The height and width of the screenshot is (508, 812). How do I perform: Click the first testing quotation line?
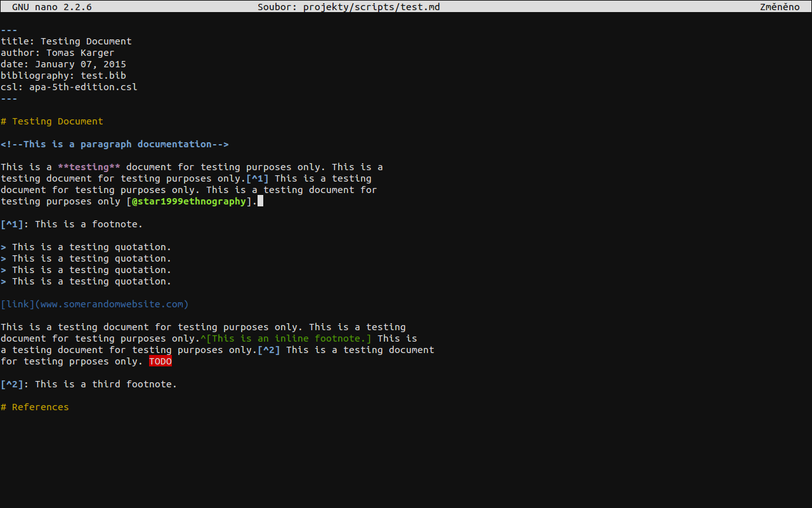pos(86,247)
